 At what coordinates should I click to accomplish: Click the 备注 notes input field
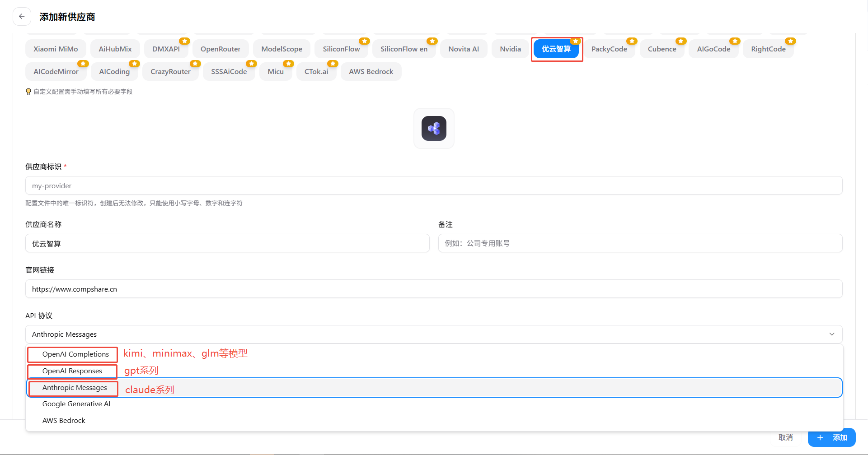[640, 243]
